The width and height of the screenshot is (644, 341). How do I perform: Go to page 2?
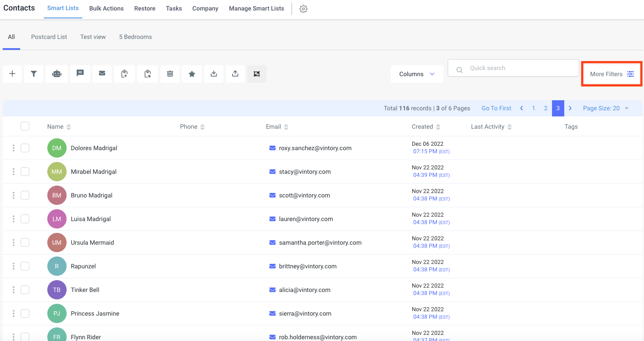click(546, 108)
